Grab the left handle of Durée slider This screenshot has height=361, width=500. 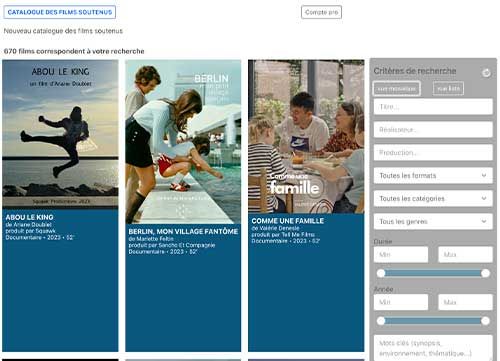(381, 273)
